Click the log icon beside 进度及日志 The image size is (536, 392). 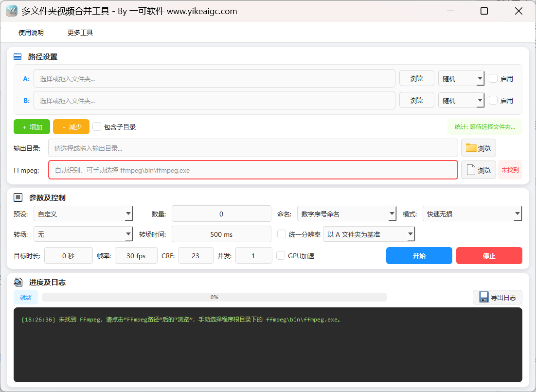tap(18, 282)
